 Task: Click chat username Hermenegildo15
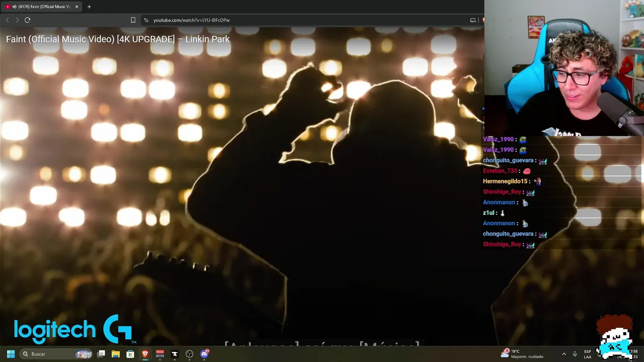[x=505, y=182]
